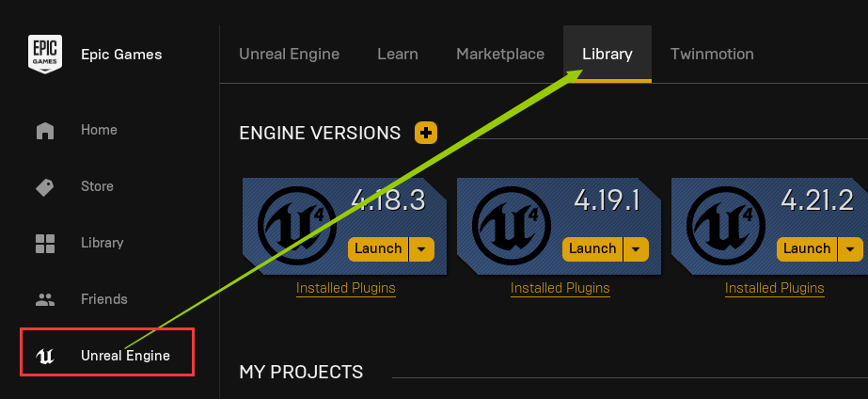Click the Friends people icon
Image resolution: width=868 pixels, height=399 pixels.
coord(45,300)
